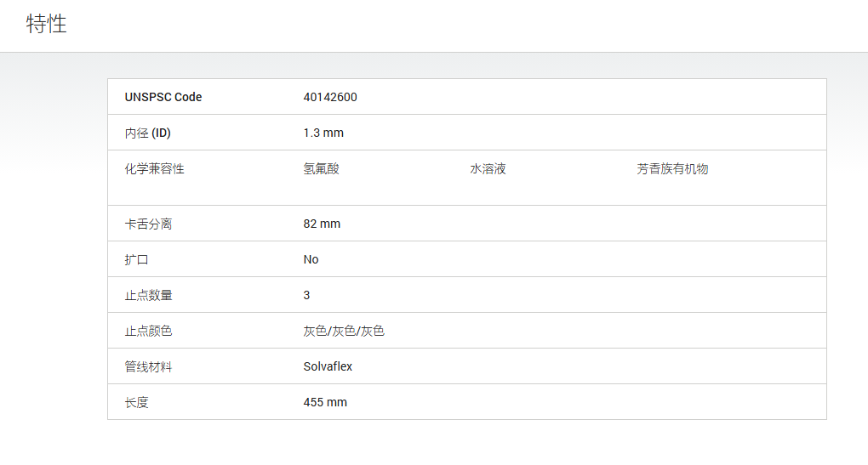Select the 扩口 row label

click(x=136, y=260)
